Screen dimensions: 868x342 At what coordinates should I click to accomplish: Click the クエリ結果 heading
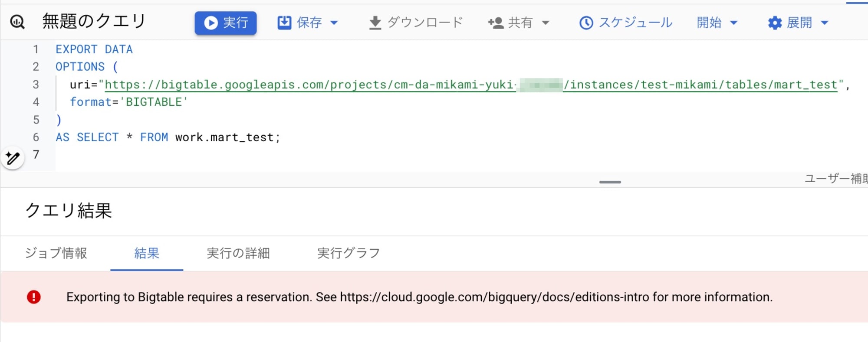[x=69, y=211]
